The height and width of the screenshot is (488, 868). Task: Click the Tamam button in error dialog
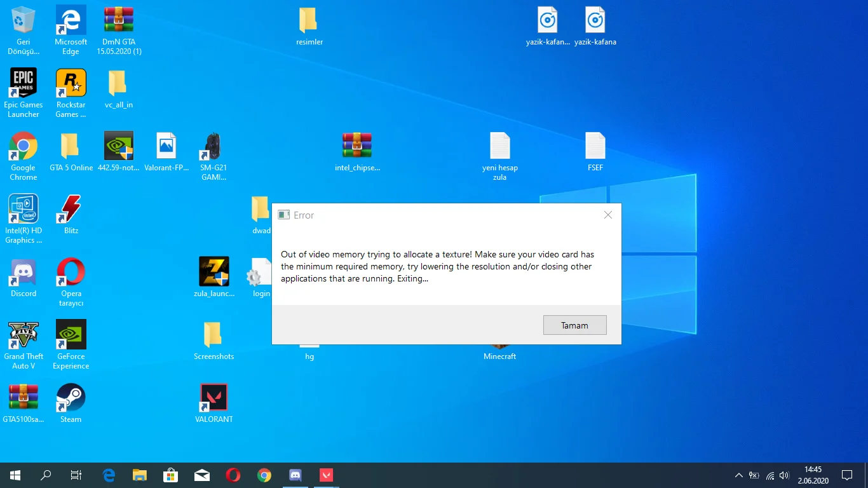pos(574,325)
